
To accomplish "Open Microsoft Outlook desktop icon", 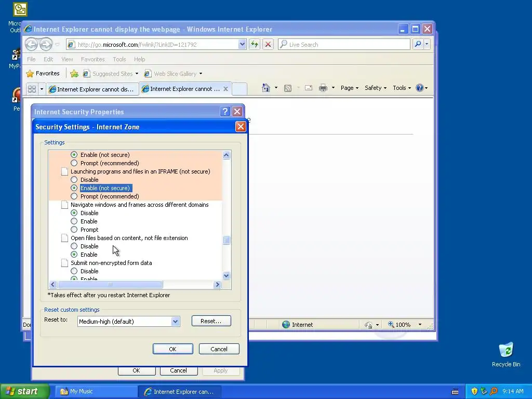I will tap(20, 9).
